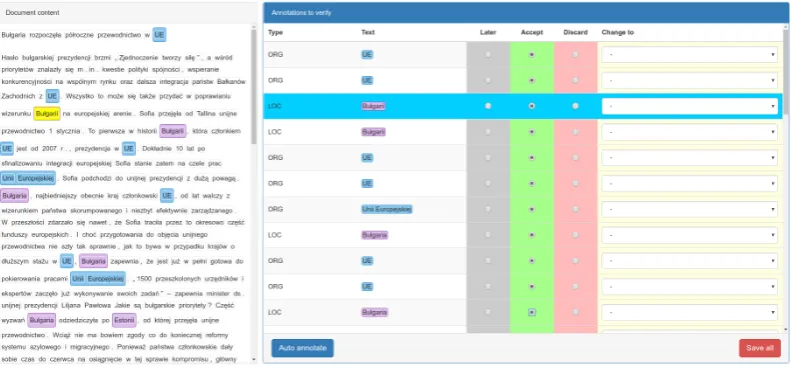Select Discard radio in highlighted Bułgarii row
Image resolution: width=791 pixels, height=370 pixels.
tap(575, 106)
